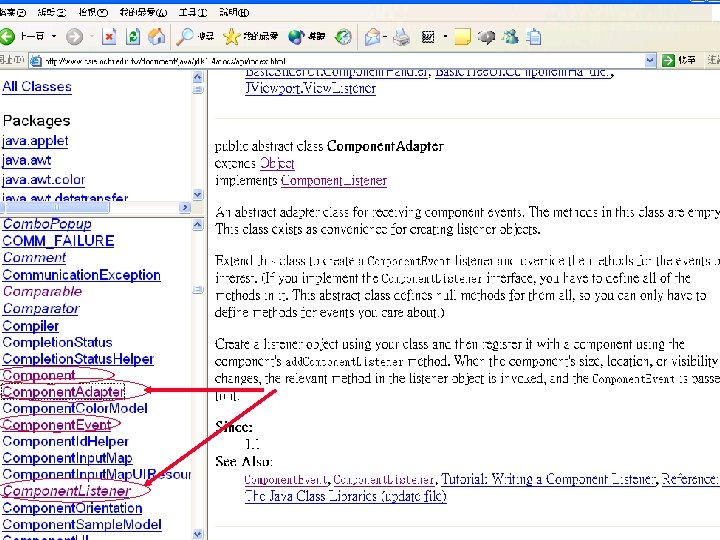Open the java.awt.color package link
The image size is (720, 540).
[x=44, y=180]
